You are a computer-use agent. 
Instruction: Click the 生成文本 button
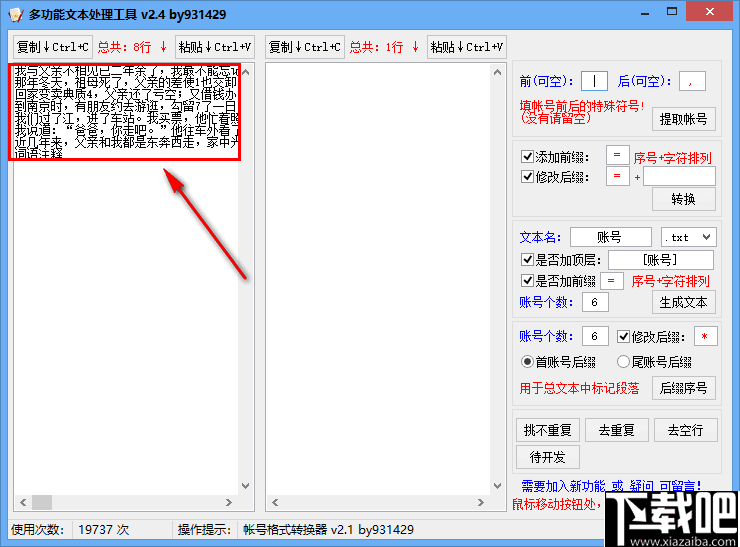tap(683, 302)
